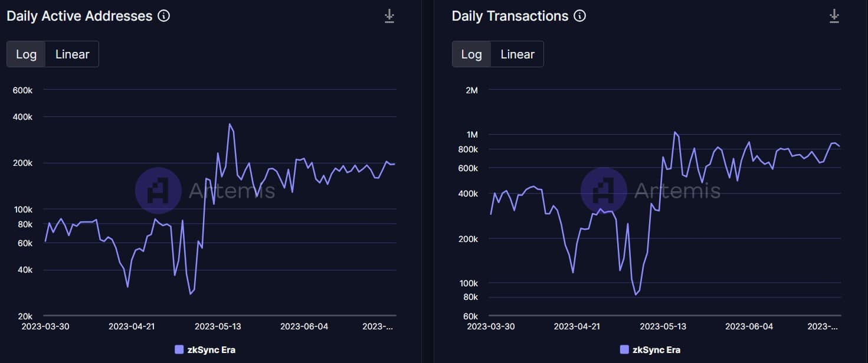The width and height of the screenshot is (868, 363).
Task: Download the Daily Transactions chart
Action: point(834,16)
